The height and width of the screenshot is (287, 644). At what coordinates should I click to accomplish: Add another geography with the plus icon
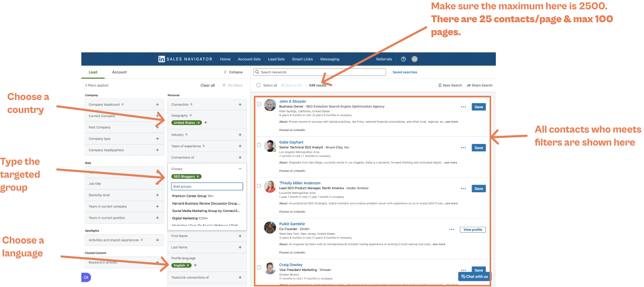[206, 123]
